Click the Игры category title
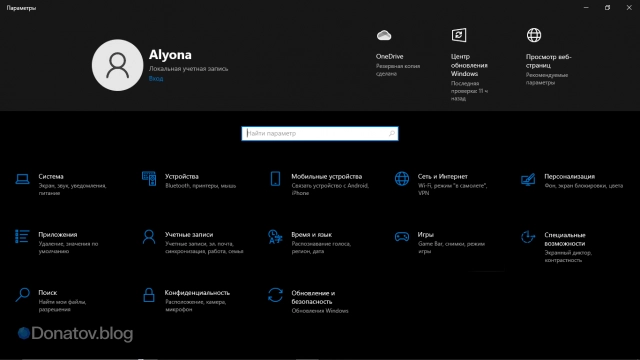This screenshot has width=640, height=360. tap(425, 234)
